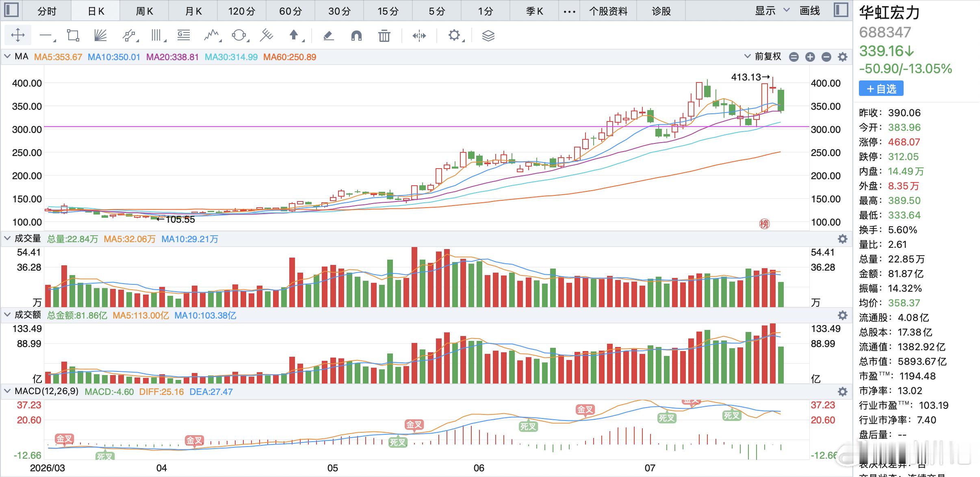Add stock with +自选 button

pos(881,89)
